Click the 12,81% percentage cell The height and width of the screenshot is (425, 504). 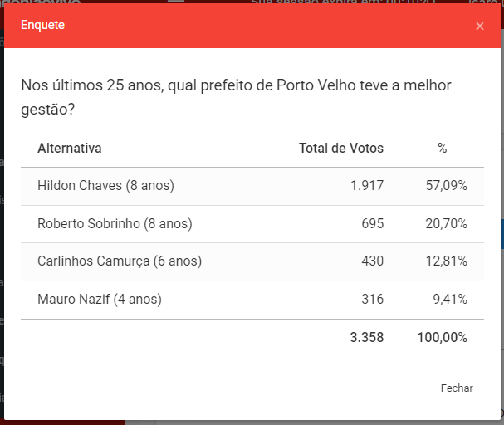[x=446, y=261]
